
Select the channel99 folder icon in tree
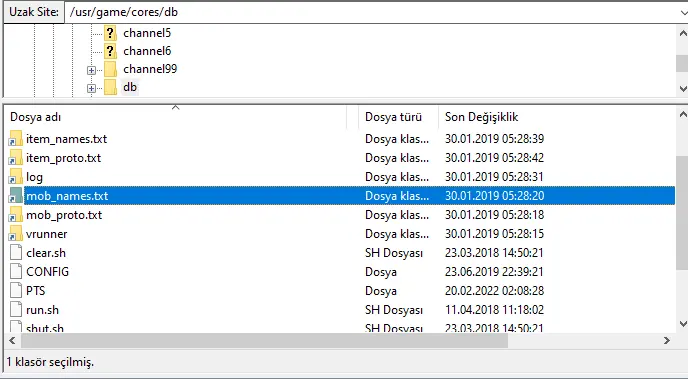(x=110, y=69)
